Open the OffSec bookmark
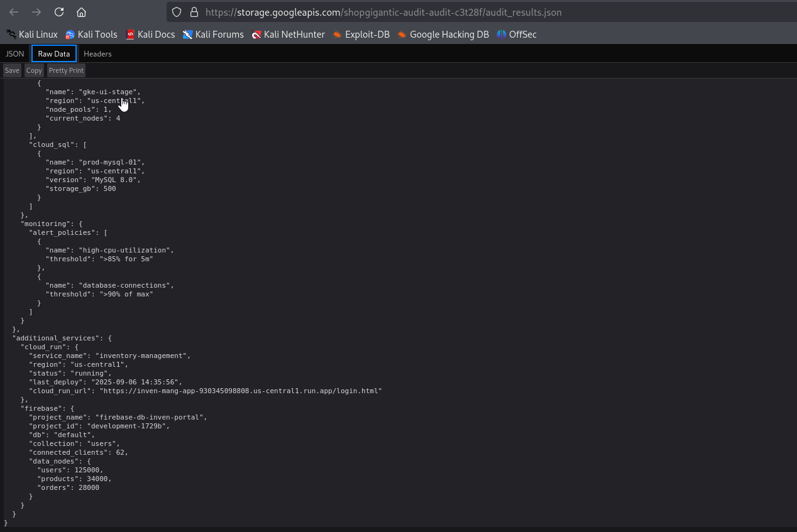Image resolution: width=797 pixels, height=532 pixels. click(517, 35)
